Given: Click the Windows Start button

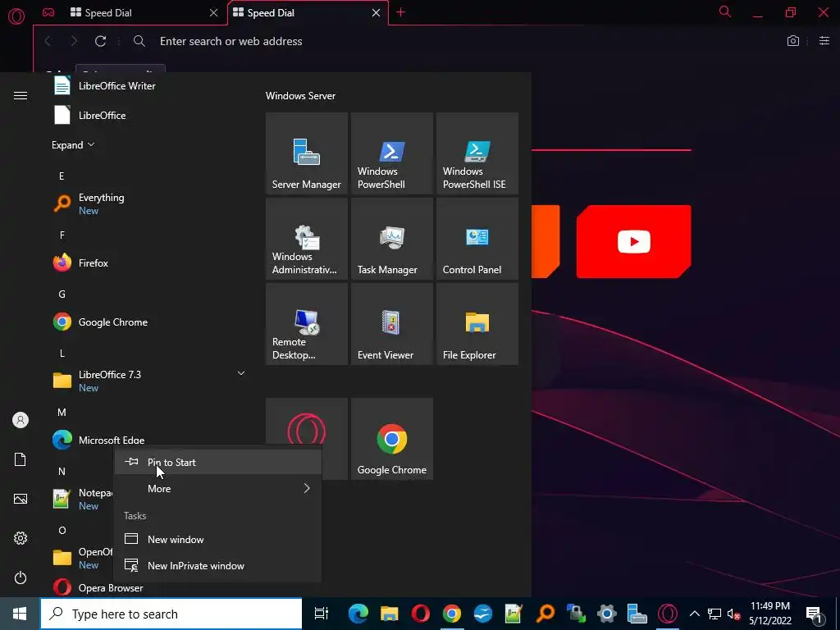Looking at the screenshot, I should [20, 614].
